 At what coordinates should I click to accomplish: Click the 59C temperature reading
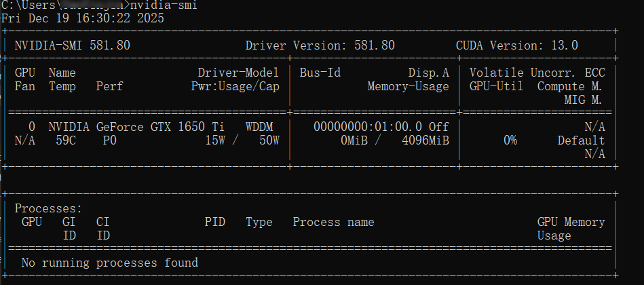click(x=66, y=140)
